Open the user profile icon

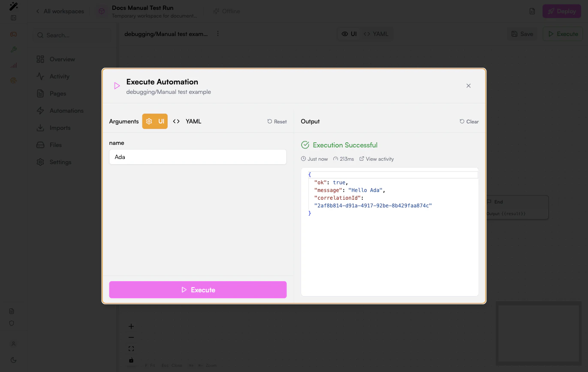[13, 344]
